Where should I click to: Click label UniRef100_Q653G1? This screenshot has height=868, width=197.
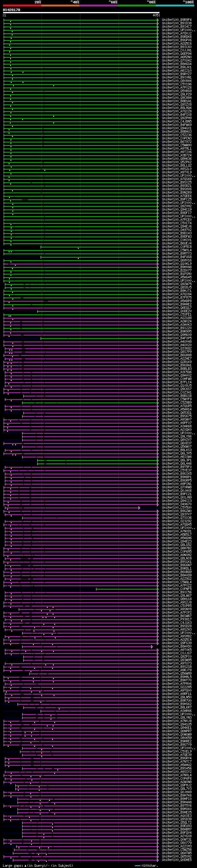(x=177, y=413)
